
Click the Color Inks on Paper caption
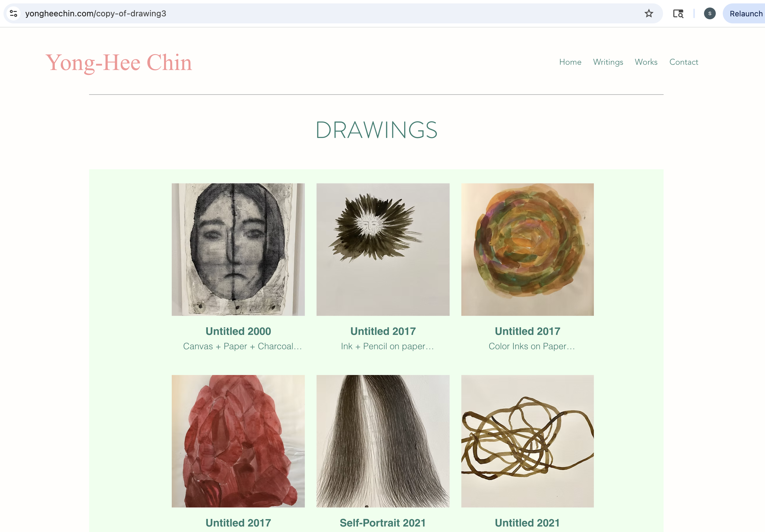[x=532, y=346]
